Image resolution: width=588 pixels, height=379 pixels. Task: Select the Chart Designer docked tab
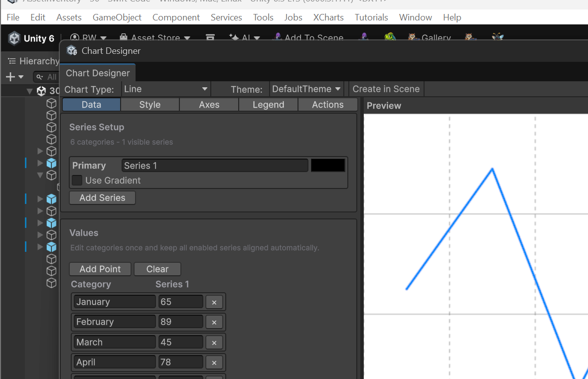(x=98, y=73)
